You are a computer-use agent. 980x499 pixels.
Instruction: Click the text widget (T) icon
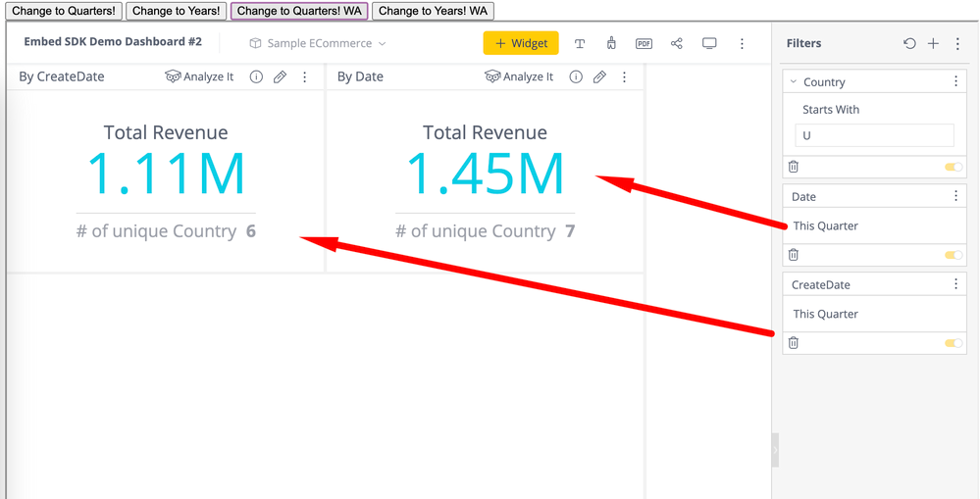point(580,44)
